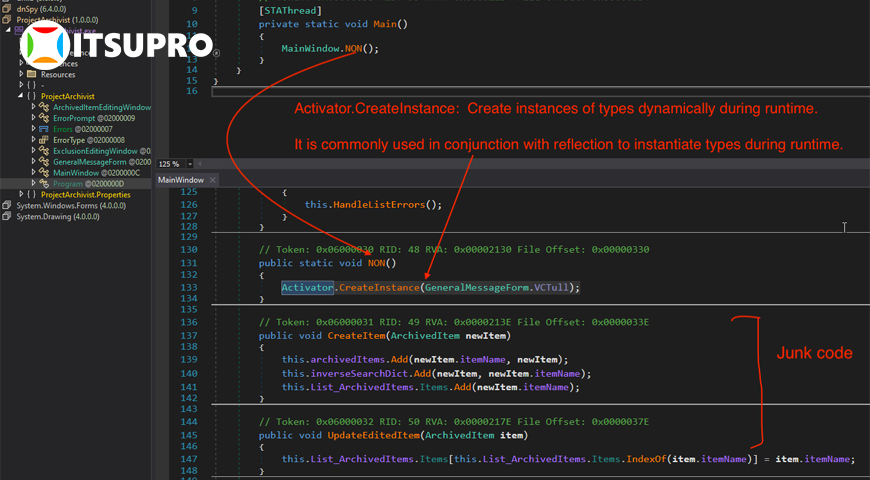This screenshot has height=480, width=870.
Task: Click the CreateItem method name
Action: [356, 336]
